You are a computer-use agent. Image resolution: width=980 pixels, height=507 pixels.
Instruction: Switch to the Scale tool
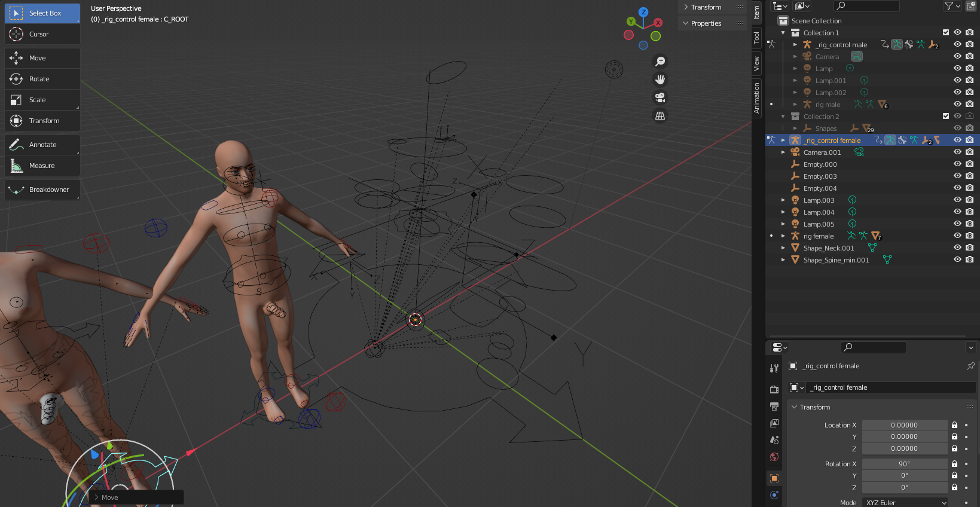pyautogui.click(x=42, y=100)
